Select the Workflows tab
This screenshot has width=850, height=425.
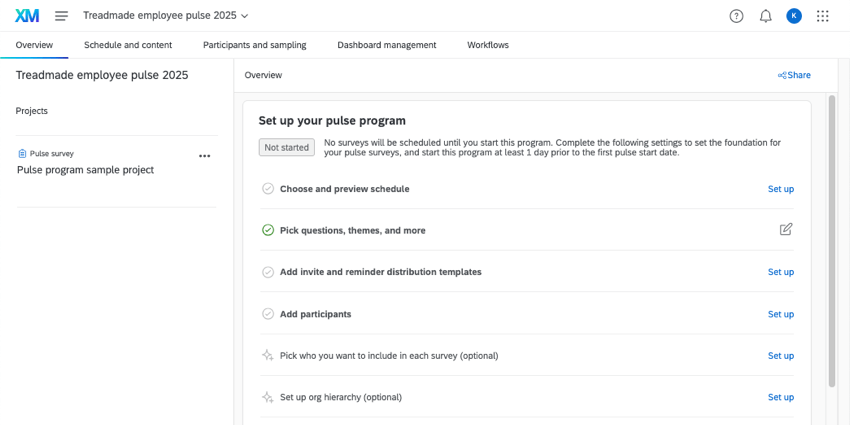[x=488, y=45]
